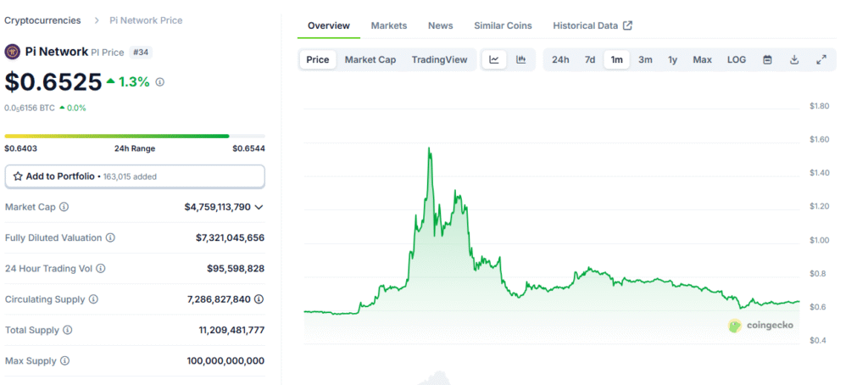Image resolution: width=868 pixels, height=385 pixels.
Task: Go to Cryptocurrencies breadcrumb link
Action: pyautogui.click(x=42, y=20)
